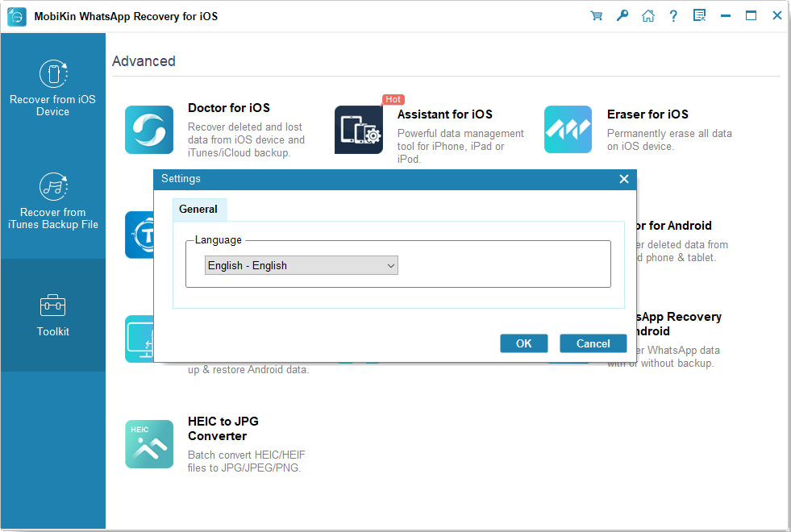Close the Settings dialog with X
This screenshot has width=791, height=532.
pyautogui.click(x=624, y=179)
